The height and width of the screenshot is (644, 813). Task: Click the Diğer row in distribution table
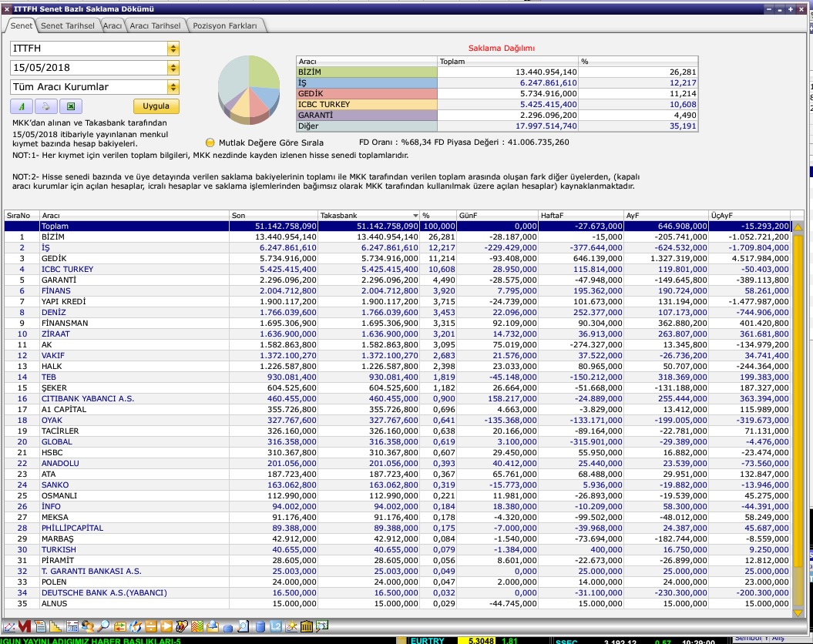(497, 126)
